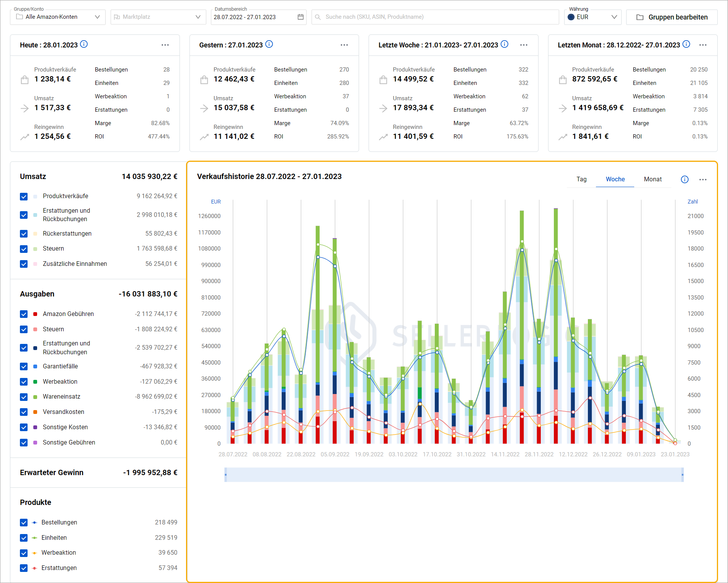Uncheck the Sonstige Kosten checkbox
Viewport: 728px width, 583px height.
coord(24,427)
